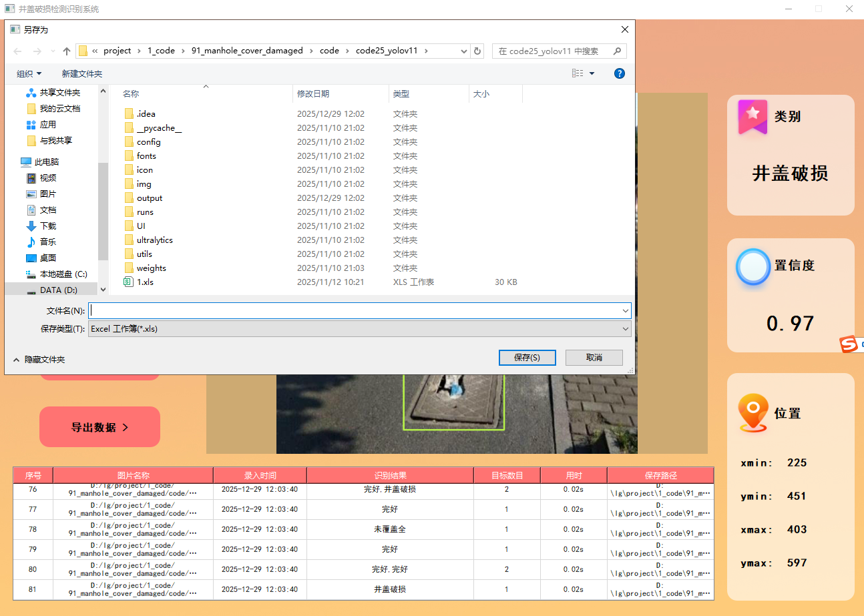This screenshot has height=616, width=864.
Task: Select row 78 未覆盖全 result cell
Action: point(390,529)
